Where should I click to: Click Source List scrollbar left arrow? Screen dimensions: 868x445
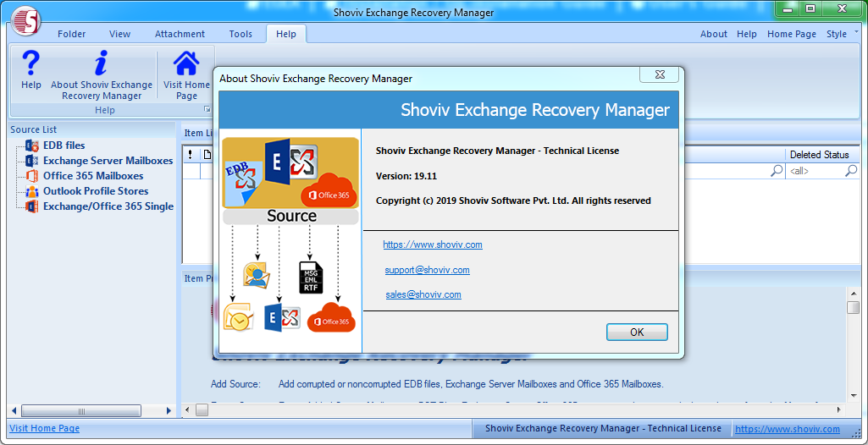click(14, 410)
